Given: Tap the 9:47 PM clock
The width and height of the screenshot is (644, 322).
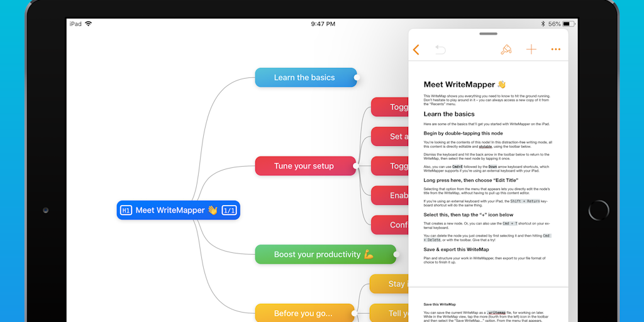Looking at the screenshot, I should [323, 24].
